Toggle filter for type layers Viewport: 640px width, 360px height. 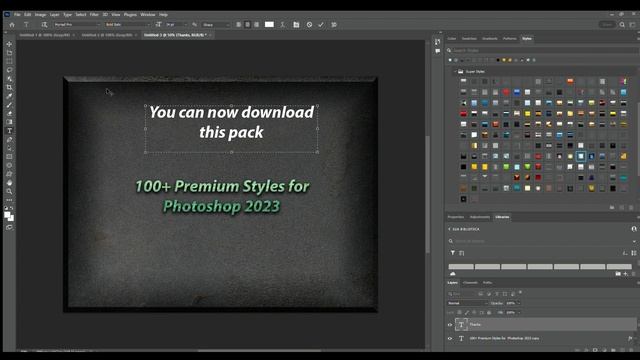coord(497,294)
